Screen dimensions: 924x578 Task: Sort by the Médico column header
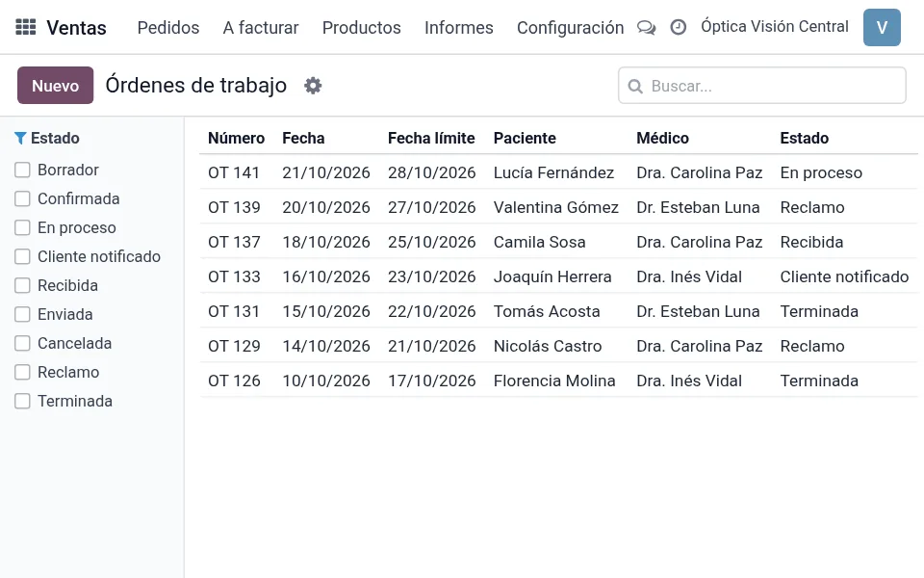pos(662,138)
